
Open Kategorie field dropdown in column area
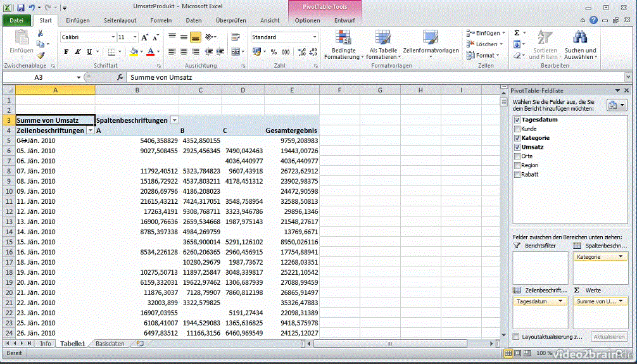pyautogui.click(x=621, y=257)
